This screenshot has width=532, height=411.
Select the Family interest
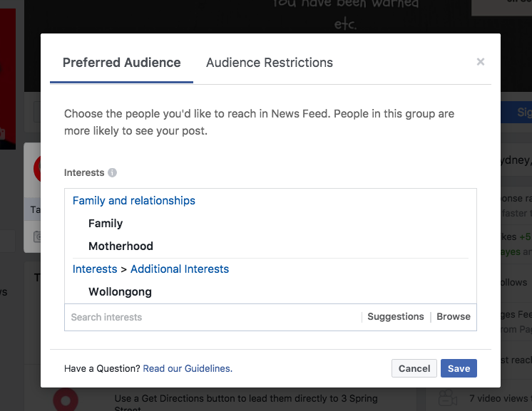(x=106, y=223)
